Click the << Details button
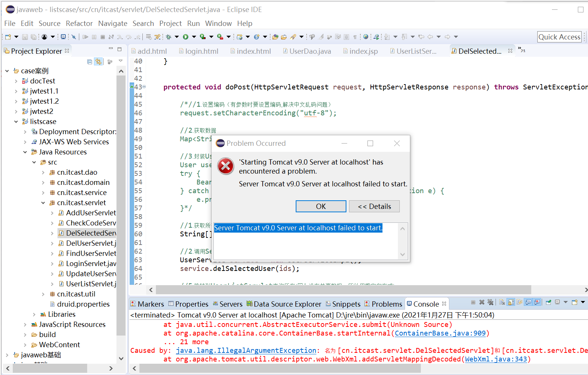 pos(374,206)
